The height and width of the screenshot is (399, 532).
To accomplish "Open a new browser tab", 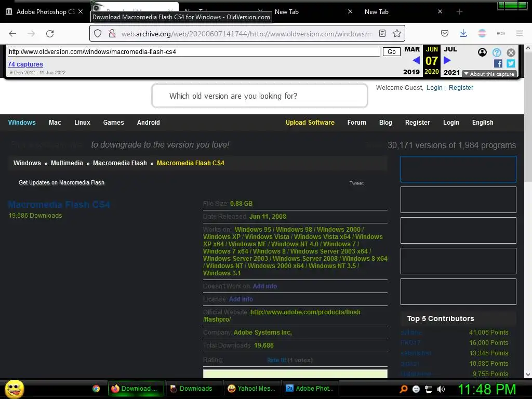I will (x=459, y=12).
